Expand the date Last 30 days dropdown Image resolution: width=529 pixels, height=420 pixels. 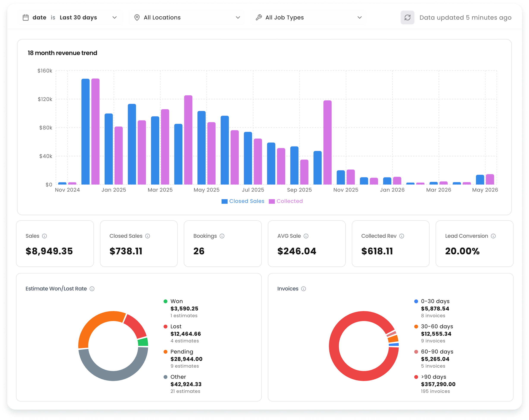70,17
